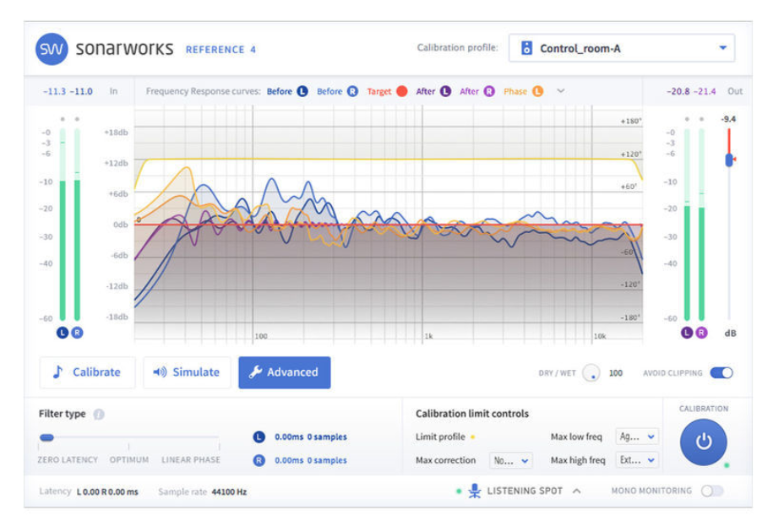Toggle the Phase L curve
Screen dimensions: 784x532
537,91
